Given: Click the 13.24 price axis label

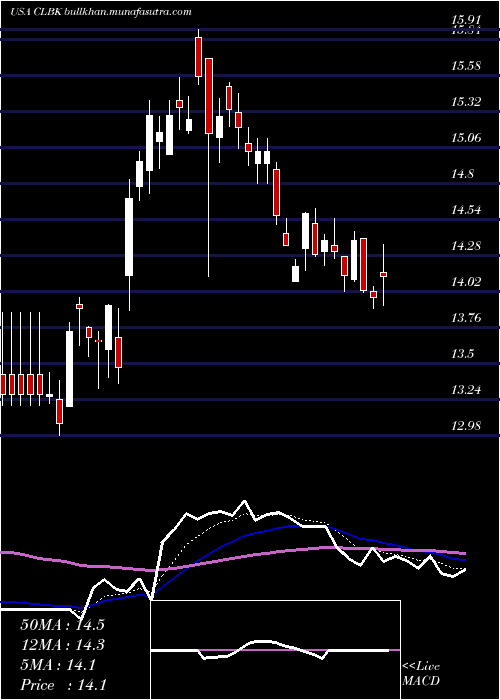Looking at the screenshot, I should point(466,390).
